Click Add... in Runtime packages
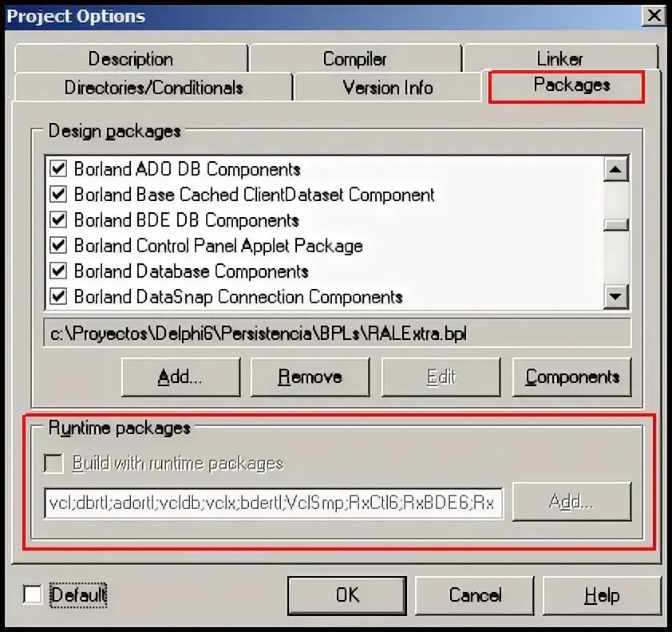This screenshot has height=632, width=672. pyautogui.click(x=571, y=501)
